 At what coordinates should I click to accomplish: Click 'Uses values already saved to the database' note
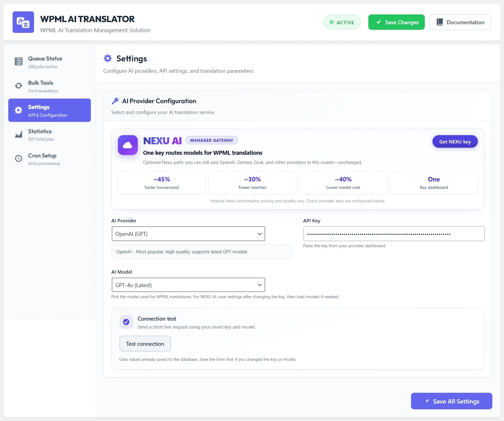click(x=207, y=359)
